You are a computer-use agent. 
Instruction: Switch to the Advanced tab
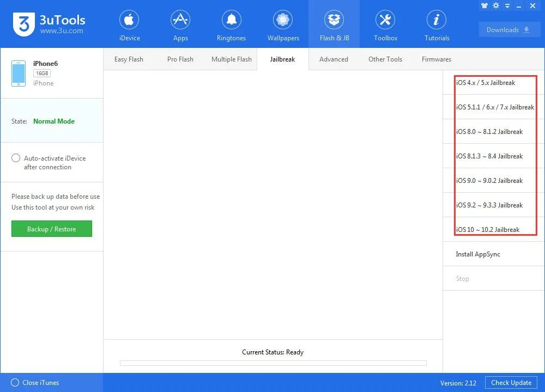tap(334, 59)
